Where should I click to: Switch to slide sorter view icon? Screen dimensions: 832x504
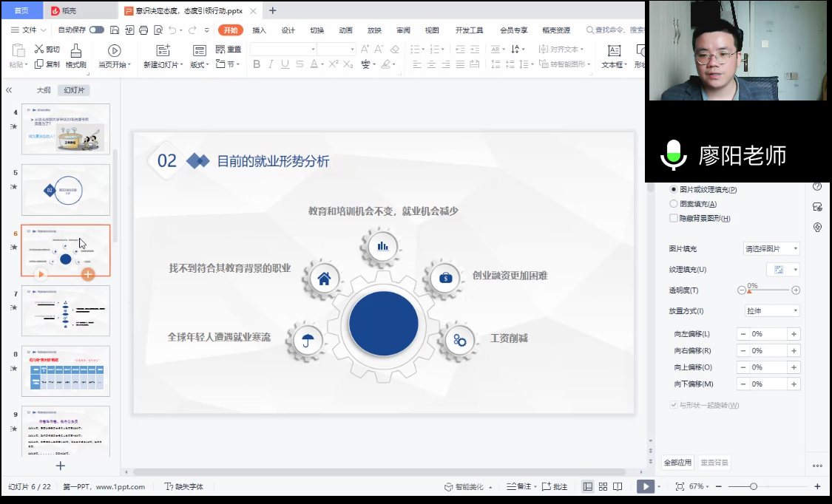coord(603,486)
